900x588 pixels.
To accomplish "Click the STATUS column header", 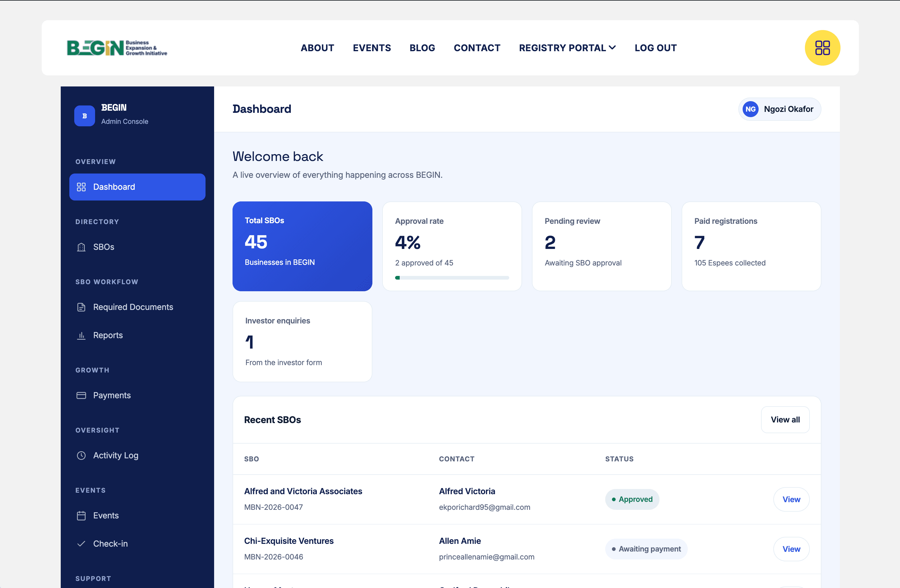I will [x=619, y=459].
